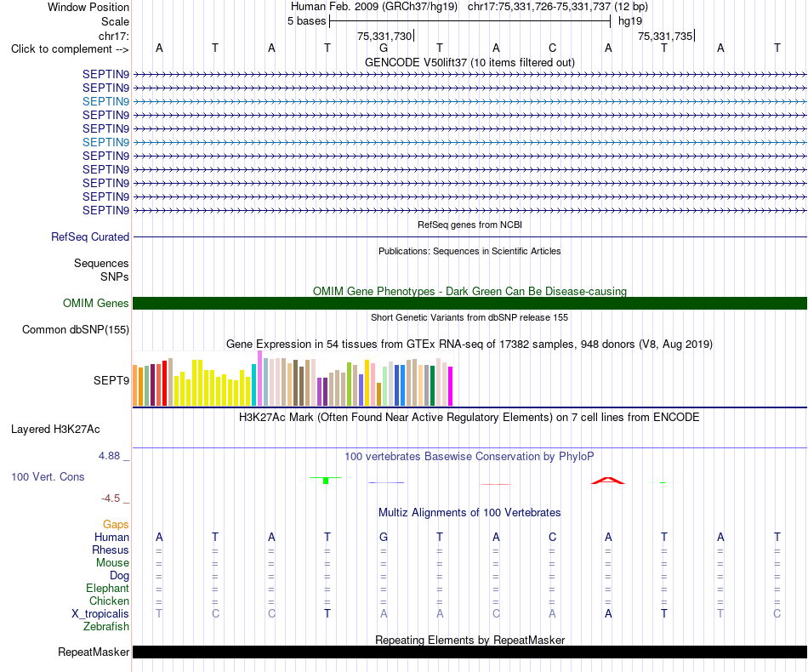The height and width of the screenshot is (672, 808).
Task: Click the tall violet bar in GTEx chart
Action: coord(259,379)
